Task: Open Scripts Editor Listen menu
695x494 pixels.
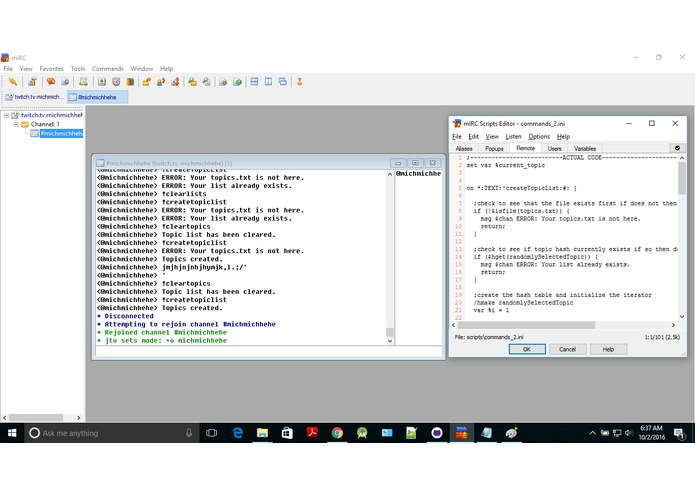Action: [513, 136]
